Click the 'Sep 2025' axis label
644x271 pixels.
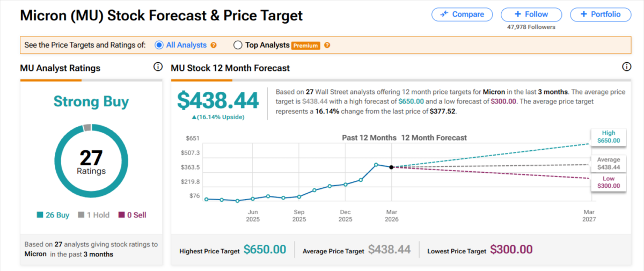point(299,216)
